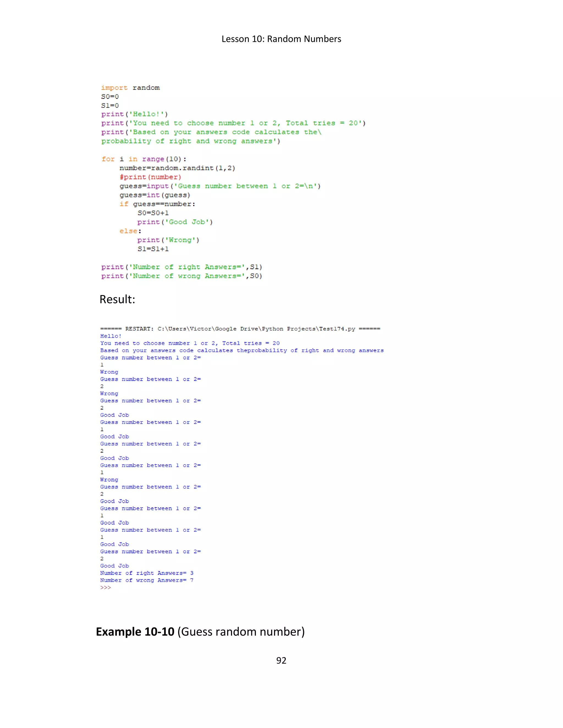This screenshot has width=563, height=728.
Task: Click the 'guess=int(guess)' line
Action: pos(155,195)
